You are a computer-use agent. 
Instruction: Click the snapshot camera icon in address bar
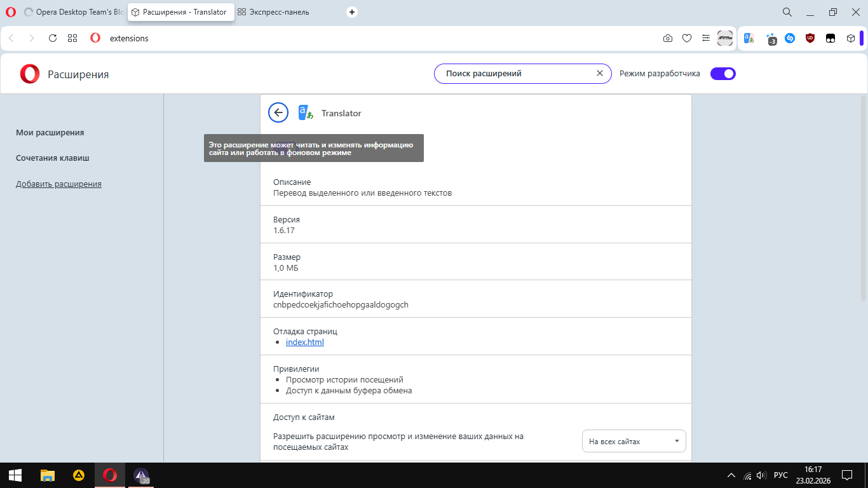[668, 38]
